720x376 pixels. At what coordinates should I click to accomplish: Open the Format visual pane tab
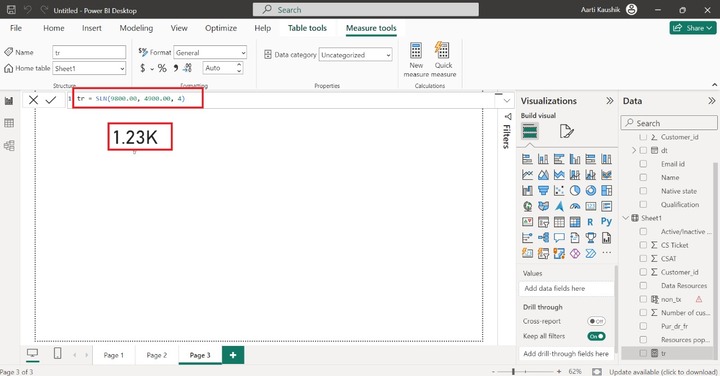coord(566,131)
